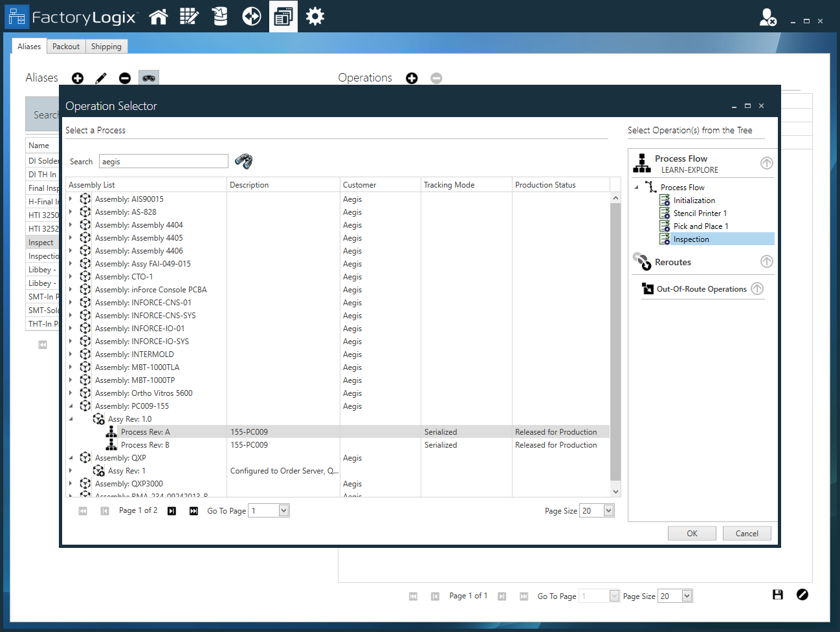Select the Out-Of-Route Operations icon
The image size is (840, 632).
(x=647, y=289)
